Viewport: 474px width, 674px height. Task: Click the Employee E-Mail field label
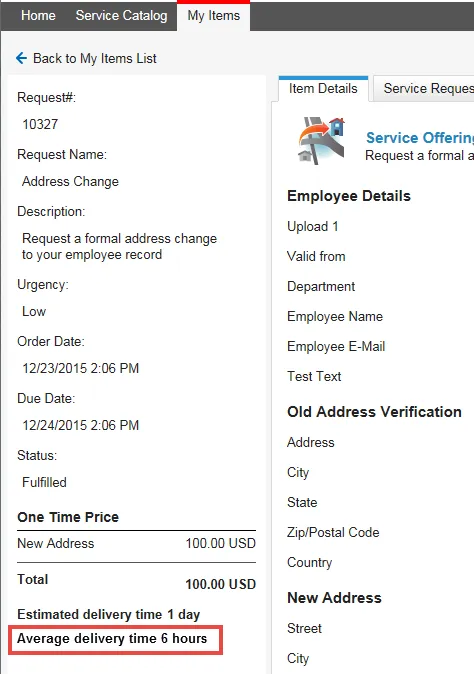click(336, 346)
